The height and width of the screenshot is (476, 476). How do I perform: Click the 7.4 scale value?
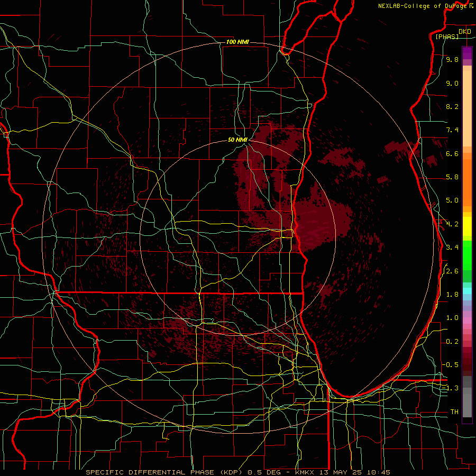pyautogui.click(x=452, y=130)
